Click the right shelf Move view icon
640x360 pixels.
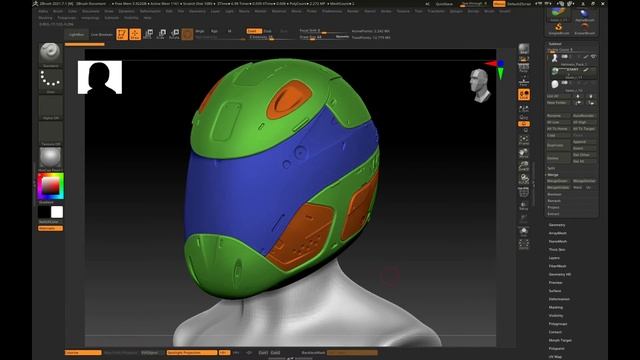coord(524,153)
